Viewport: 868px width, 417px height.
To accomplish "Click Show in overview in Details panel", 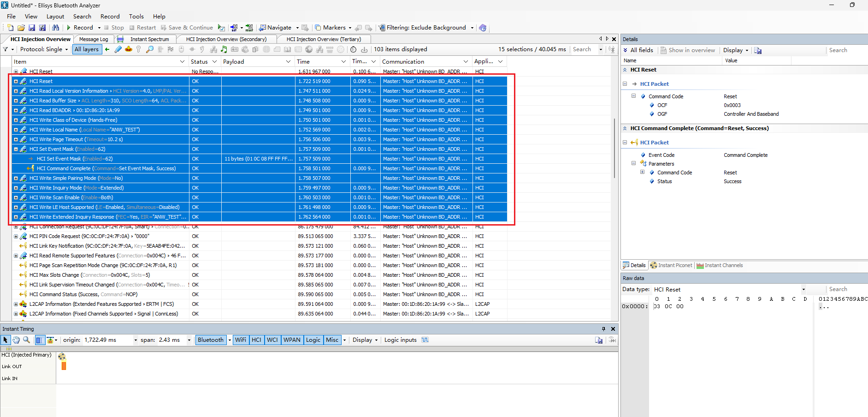I will [x=687, y=50].
